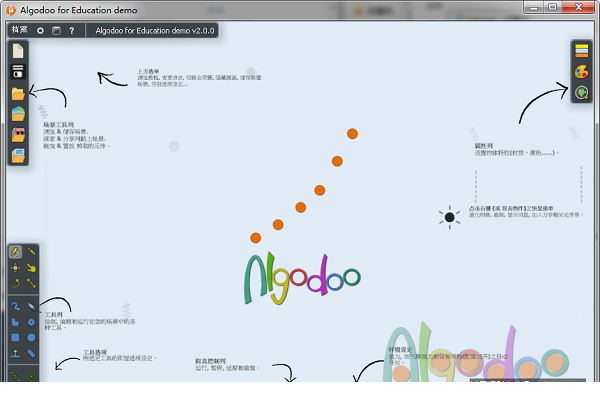Select the Plane tool
The width and height of the screenshot is (600, 397).
(x=15, y=353)
